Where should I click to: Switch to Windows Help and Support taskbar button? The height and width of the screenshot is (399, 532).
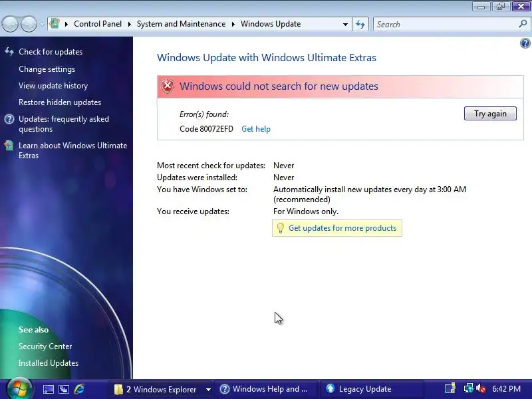coord(267,389)
